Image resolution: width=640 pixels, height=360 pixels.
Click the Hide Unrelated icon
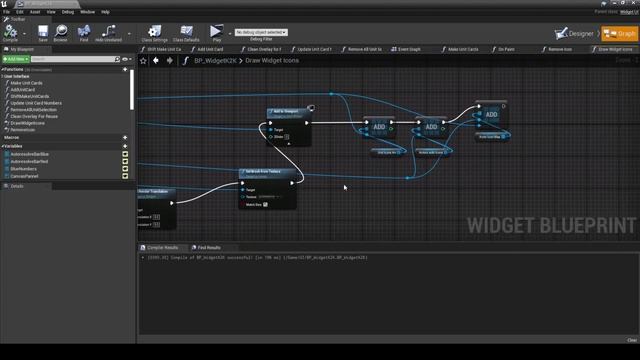[x=109, y=31]
